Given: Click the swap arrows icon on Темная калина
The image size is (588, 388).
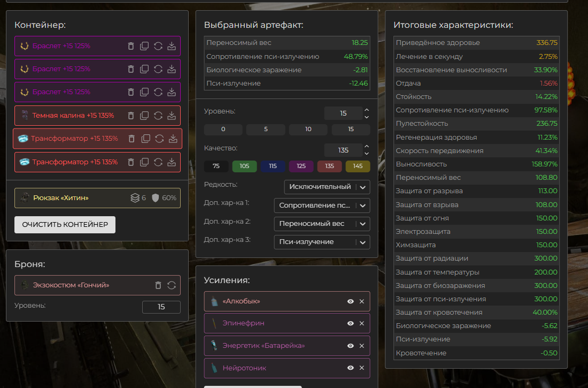Looking at the screenshot, I should (x=158, y=116).
